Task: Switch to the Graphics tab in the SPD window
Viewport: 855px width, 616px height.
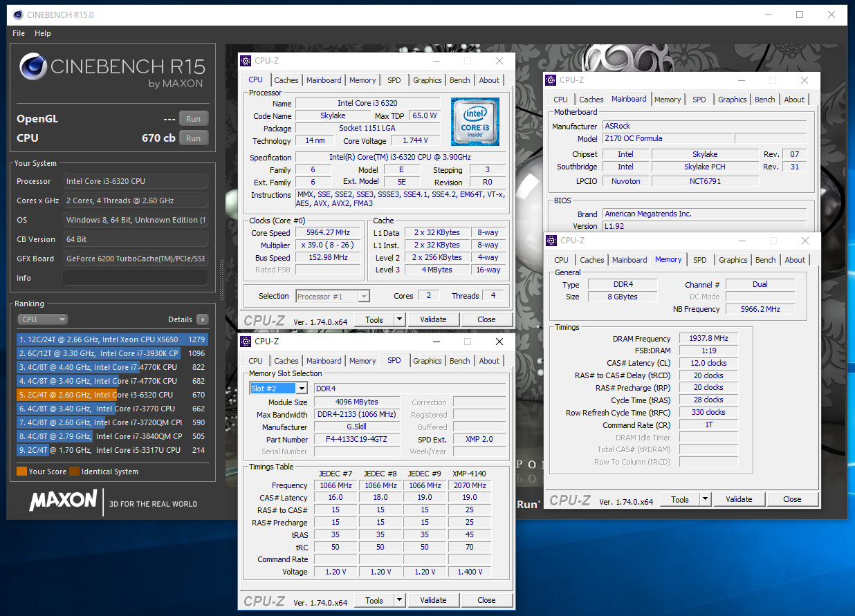Action: coord(427,361)
